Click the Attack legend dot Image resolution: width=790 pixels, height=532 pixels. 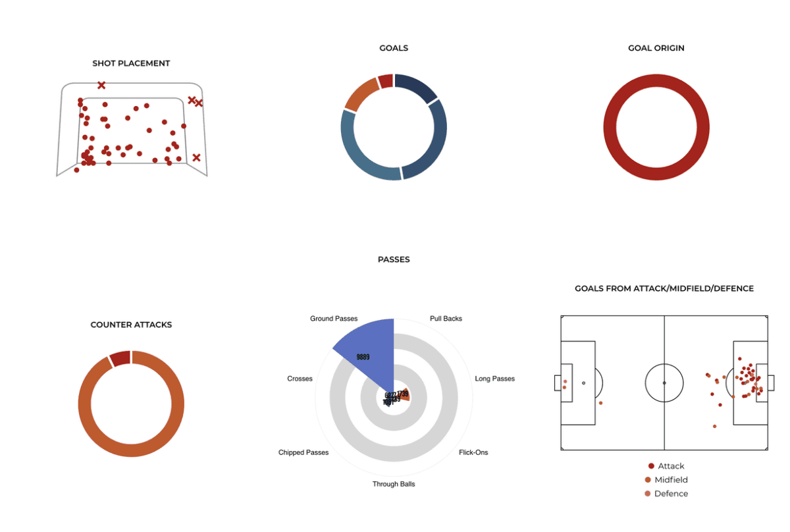[650, 465]
